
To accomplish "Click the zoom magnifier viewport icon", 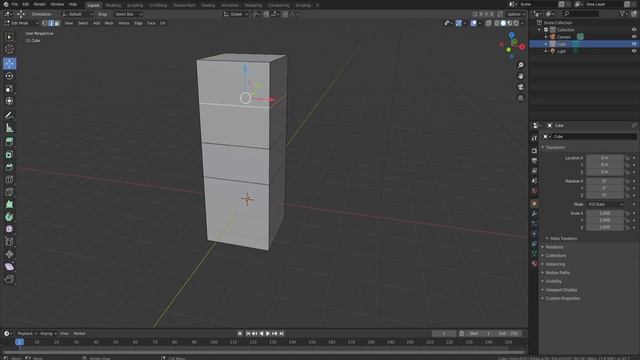I will [521, 65].
